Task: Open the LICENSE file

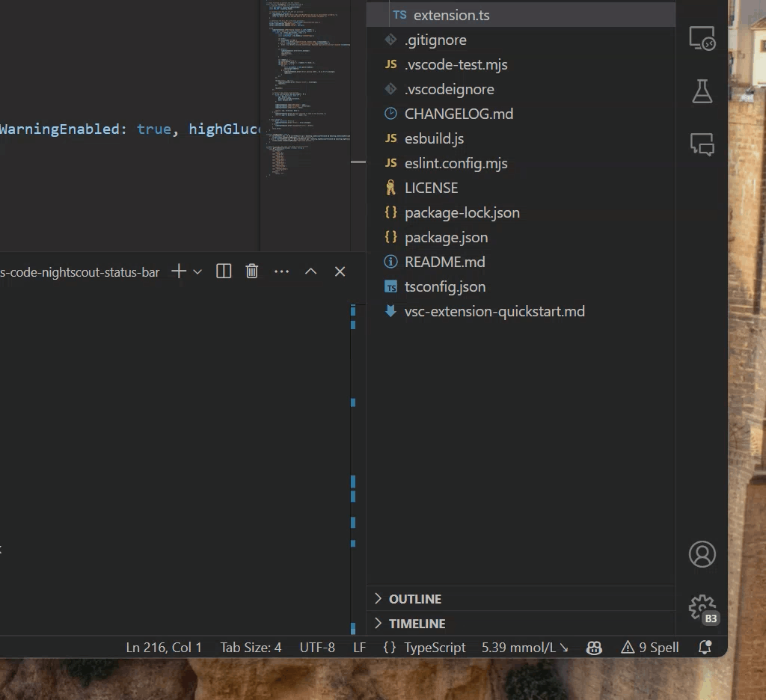Action: click(x=521, y=188)
